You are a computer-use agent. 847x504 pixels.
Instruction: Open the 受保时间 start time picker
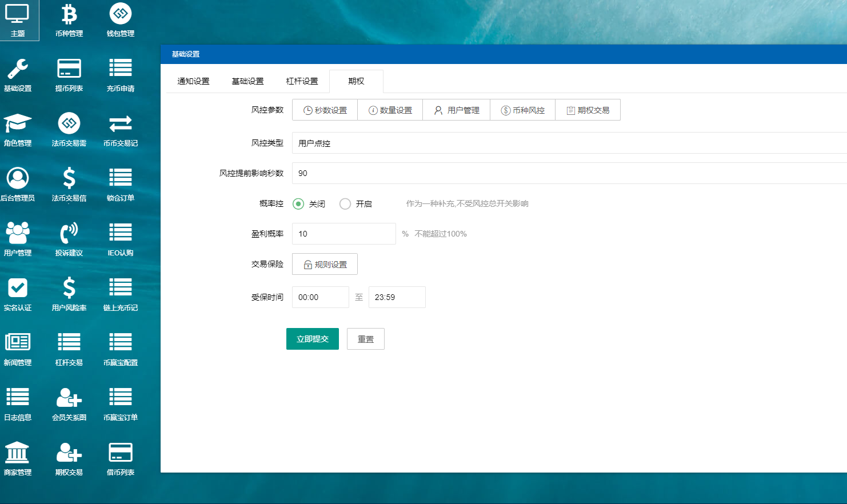[320, 297]
